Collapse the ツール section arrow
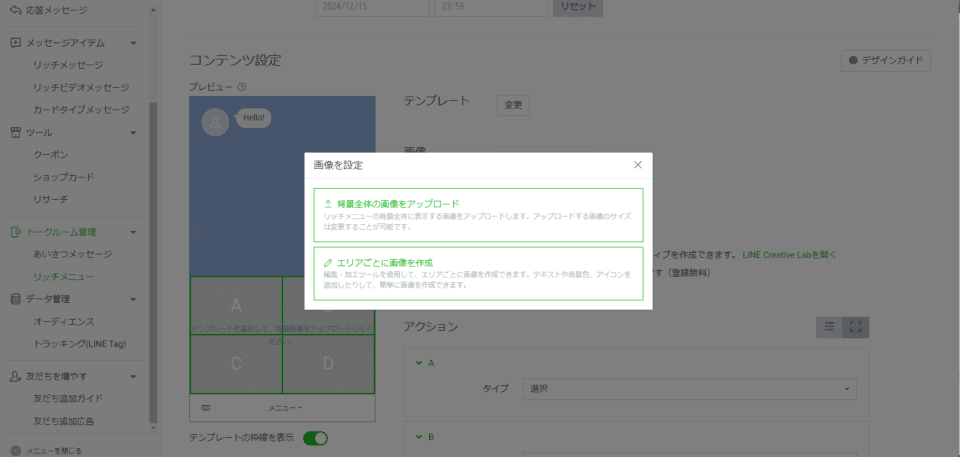Screen dimensions: 960x457 pyautogui.click(x=133, y=132)
